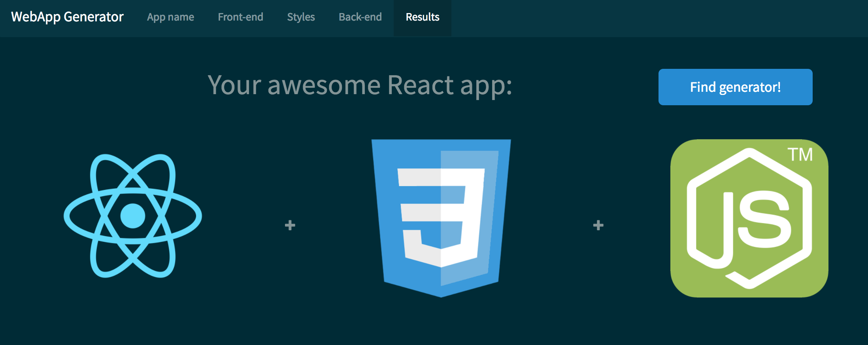This screenshot has width=868, height=345.
Task: Click the CSS3 shield logo
Action: tap(441, 218)
